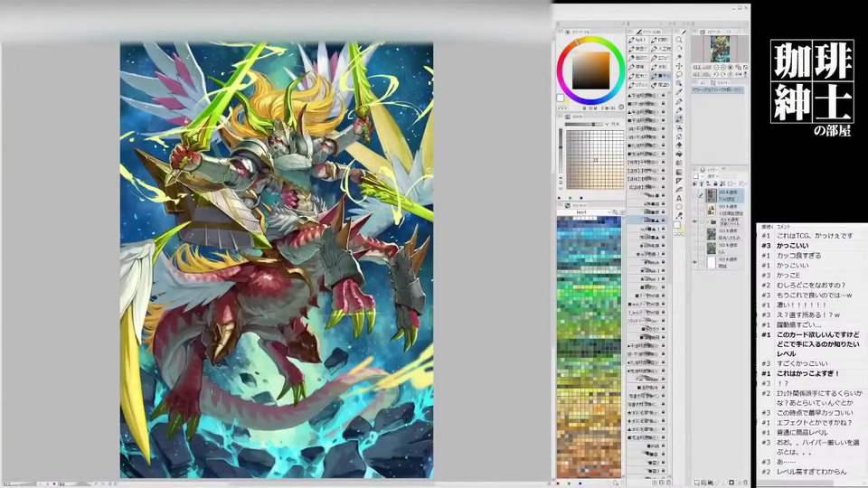Select the Pen tool
Screen dimensions: 868x488
[x=679, y=100]
